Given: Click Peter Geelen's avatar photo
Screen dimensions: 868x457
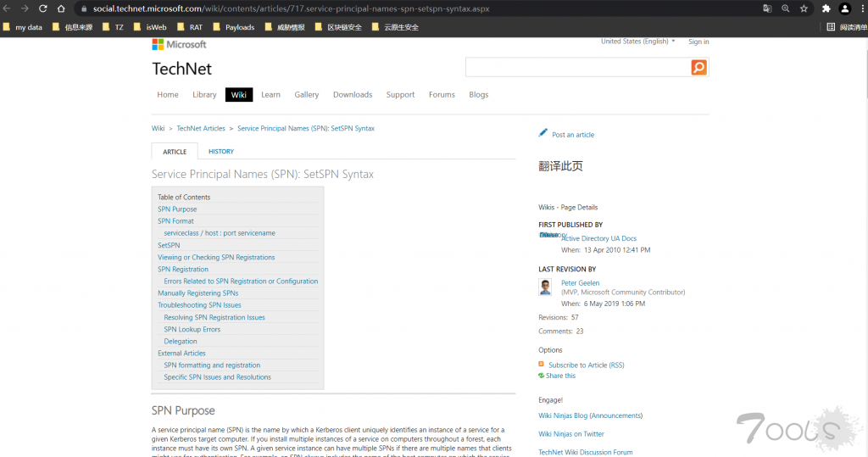Looking at the screenshot, I should coord(545,287).
